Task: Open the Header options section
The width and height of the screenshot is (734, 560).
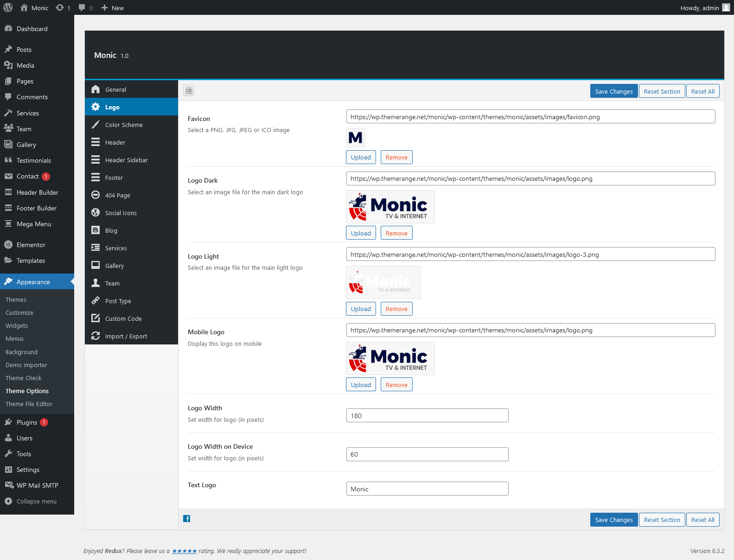Action: 131,142
